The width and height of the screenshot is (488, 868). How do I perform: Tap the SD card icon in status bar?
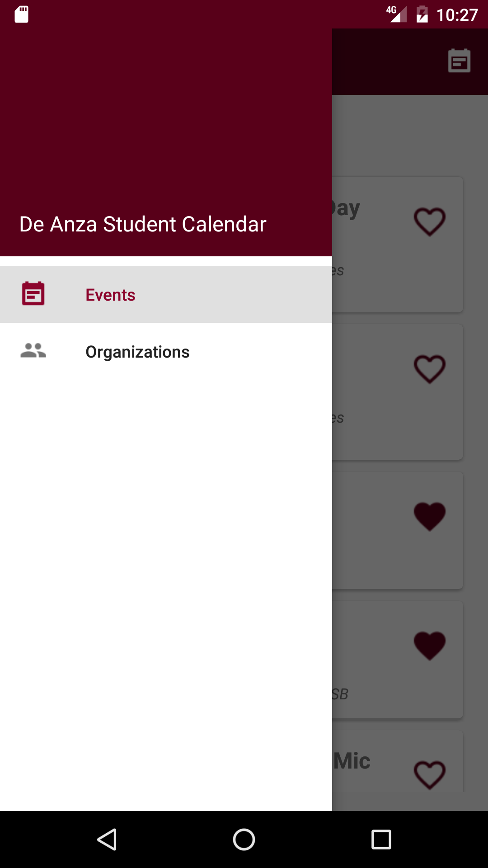[x=21, y=14]
